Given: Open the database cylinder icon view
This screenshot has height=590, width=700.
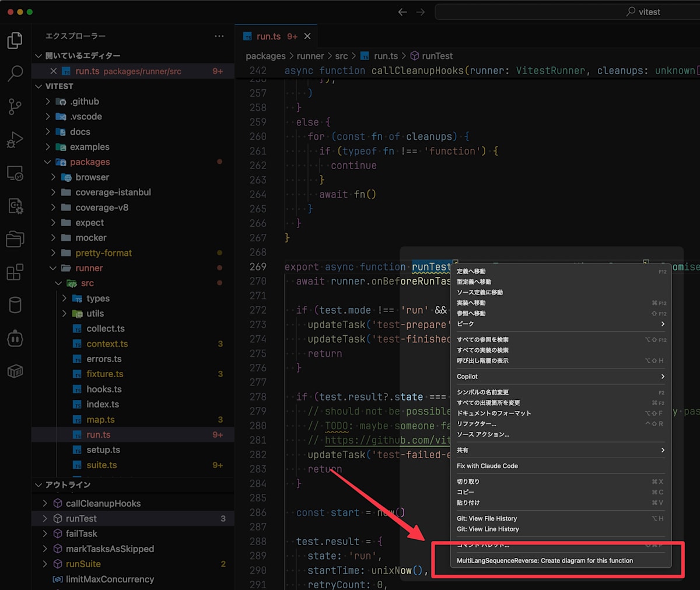Looking at the screenshot, I should 15,305.
